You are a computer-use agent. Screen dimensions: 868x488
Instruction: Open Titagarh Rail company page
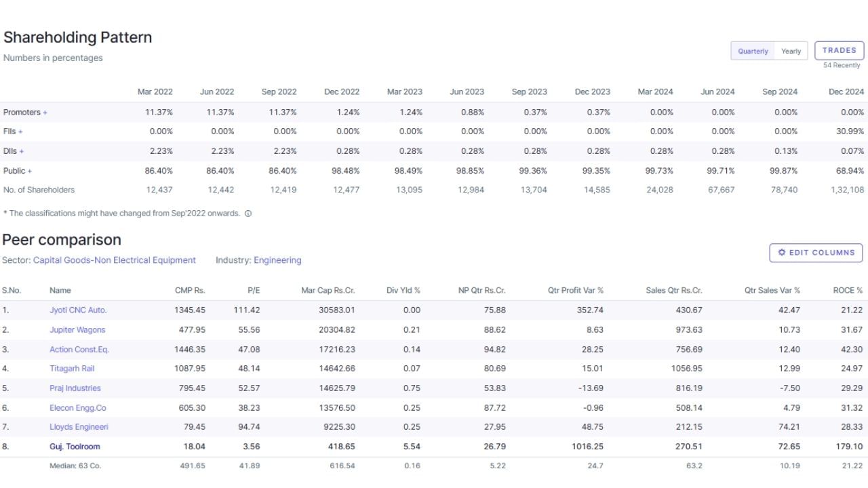pos(72,369)
